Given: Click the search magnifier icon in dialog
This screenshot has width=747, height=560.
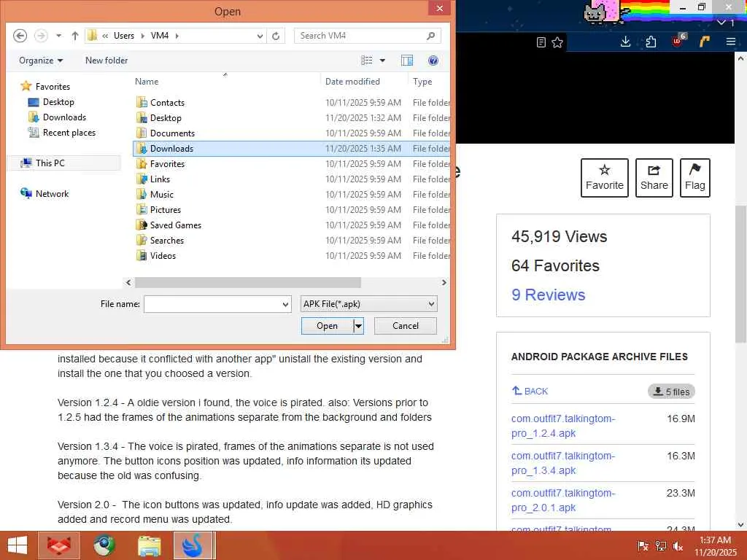Looking at the screenshot, I should tap(430, 36).
